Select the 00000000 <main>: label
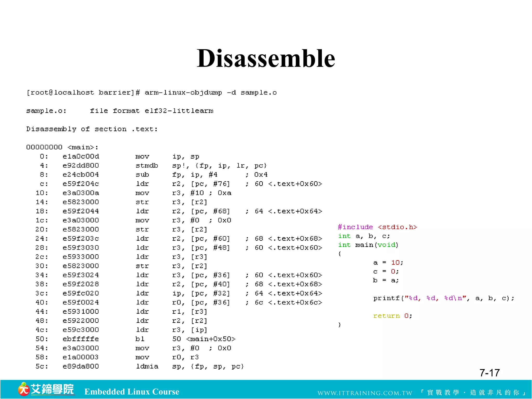Image resolution: width=532 pixels, height=399 pixels. pos(62,147)
